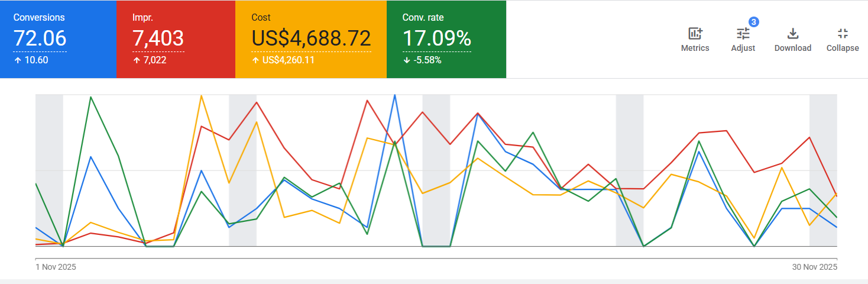
Task: Click the US$4,688.72 cost value
Action: [x=311, y=38]
